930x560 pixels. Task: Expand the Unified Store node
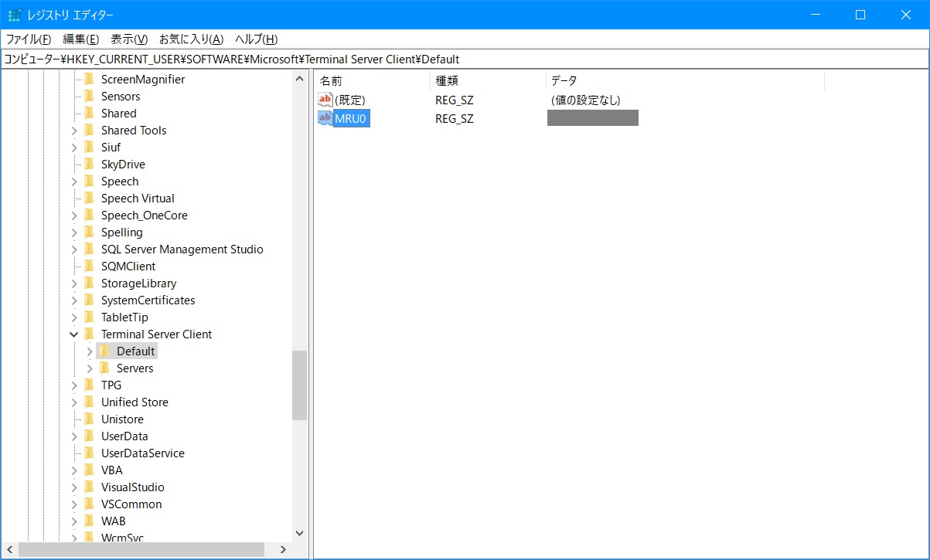[74, 402]
